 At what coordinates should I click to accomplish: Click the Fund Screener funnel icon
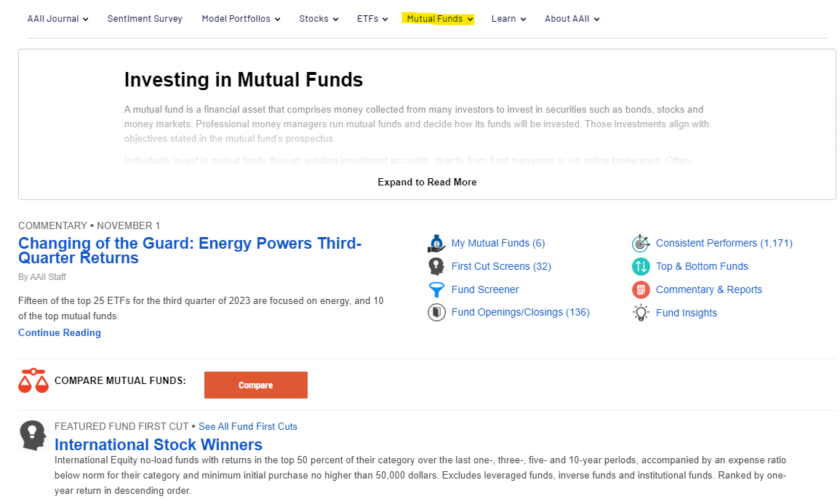(436, 289)
